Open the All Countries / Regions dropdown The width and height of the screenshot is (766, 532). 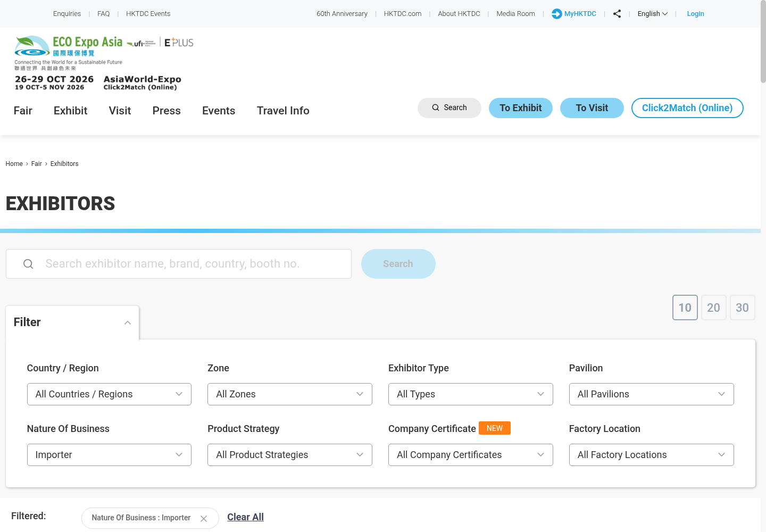109,394
